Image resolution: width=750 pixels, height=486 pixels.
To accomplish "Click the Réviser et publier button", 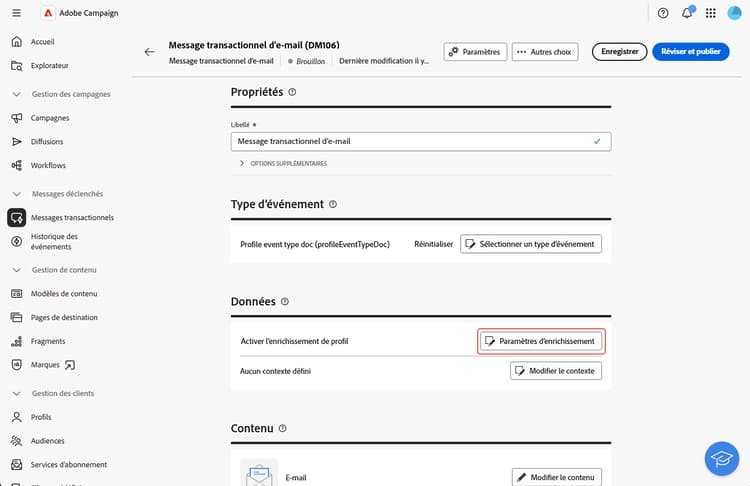I will pos(690,52).
